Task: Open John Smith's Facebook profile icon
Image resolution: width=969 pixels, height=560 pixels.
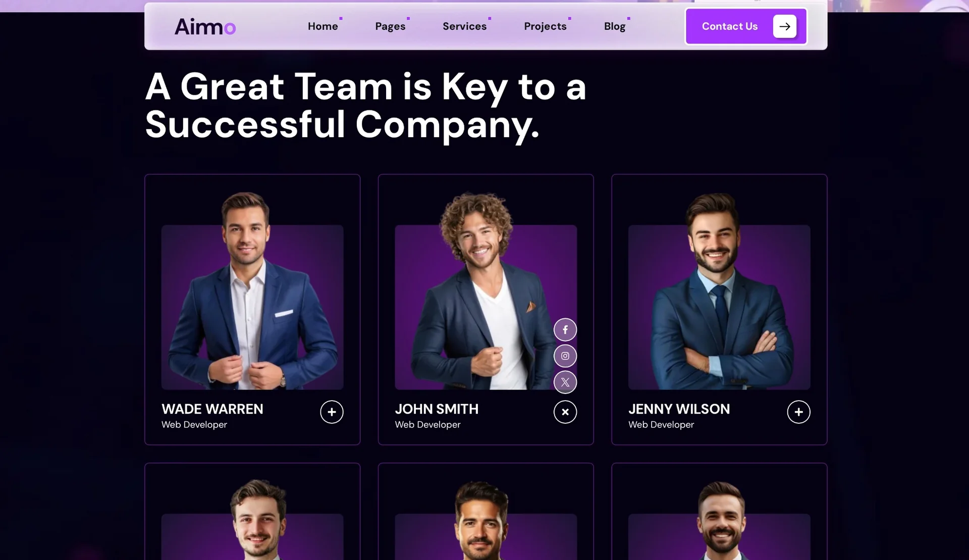Action: (565, 330)
